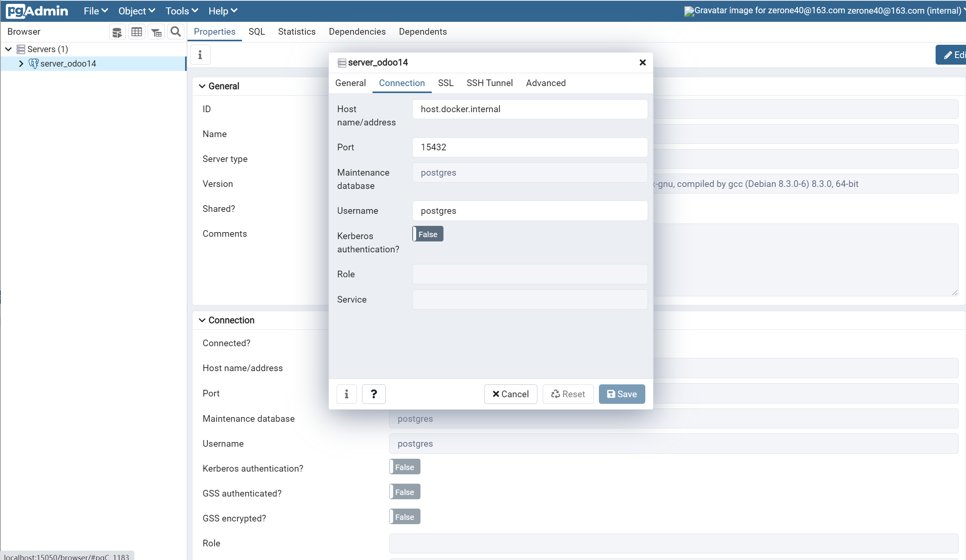Expand the server_odoo14 tree node

click(x=21, y=63)
